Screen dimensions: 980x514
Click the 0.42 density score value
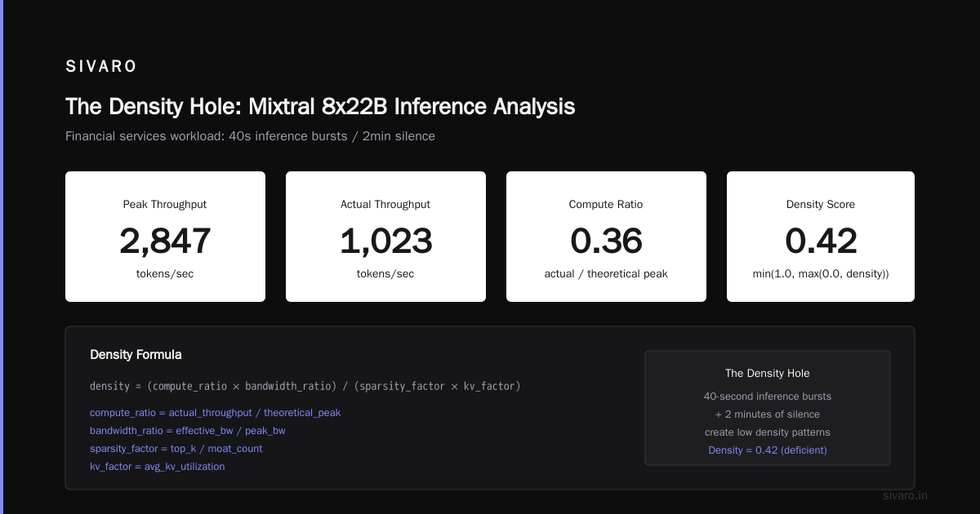(x=821, y=241)
